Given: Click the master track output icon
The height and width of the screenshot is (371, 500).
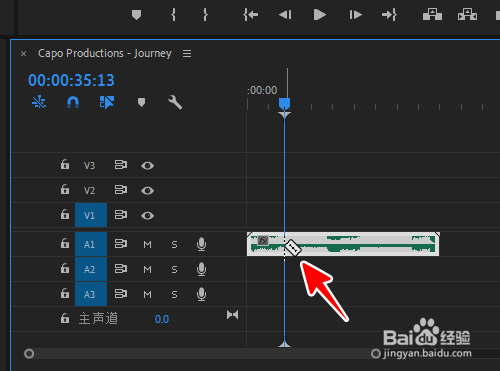Looking at the screenshot, I should (x=232, y=315).
